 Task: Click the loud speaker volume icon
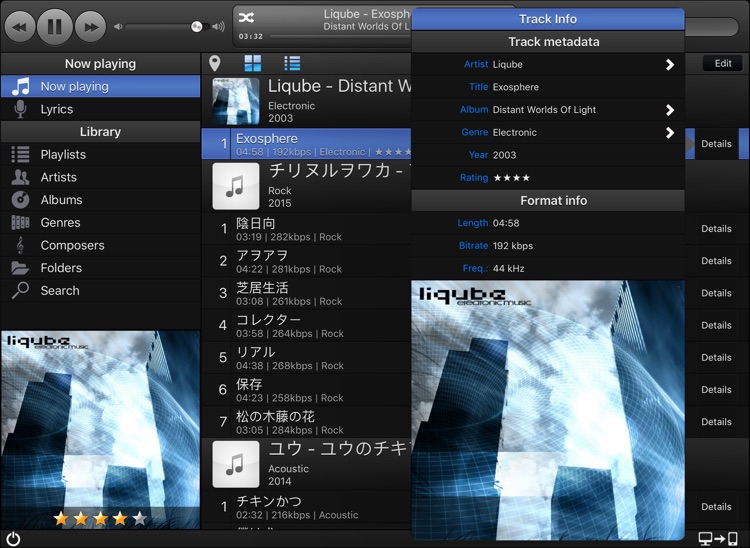[219, 27]
